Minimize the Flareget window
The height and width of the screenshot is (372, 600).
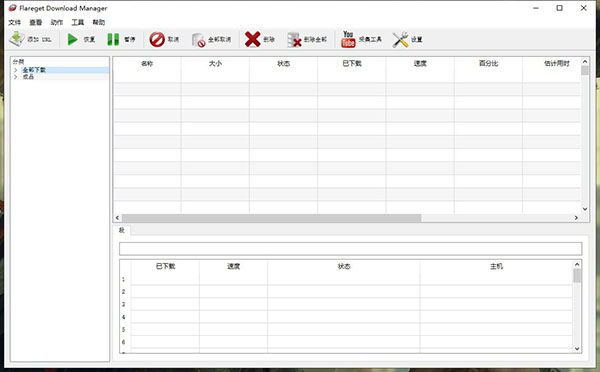coord(536,8)
